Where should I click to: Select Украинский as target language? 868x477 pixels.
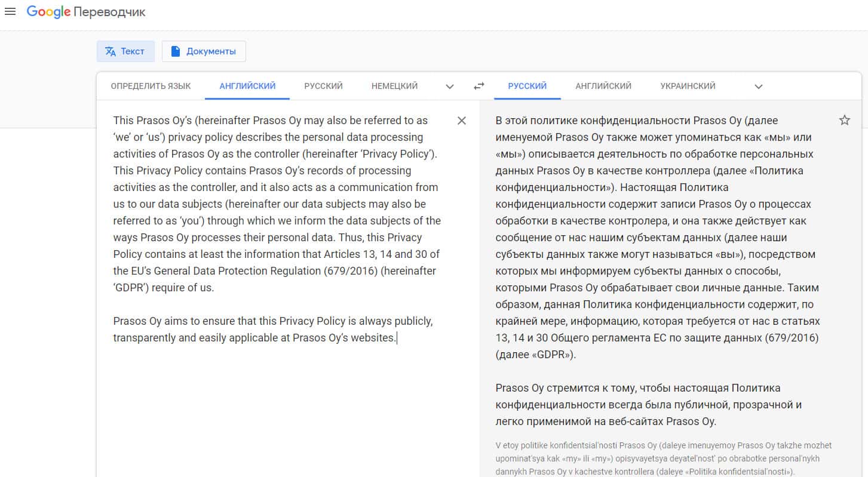coord(688,86)
